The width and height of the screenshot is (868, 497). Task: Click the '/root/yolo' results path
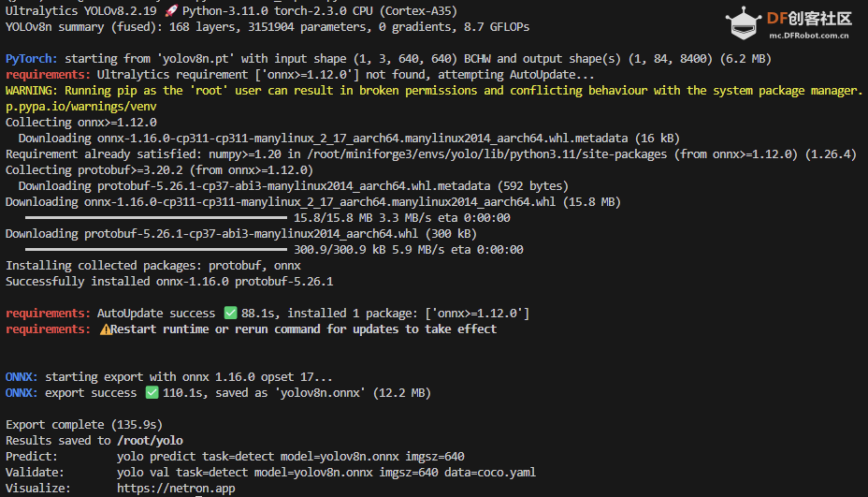(x=150, y=441)
